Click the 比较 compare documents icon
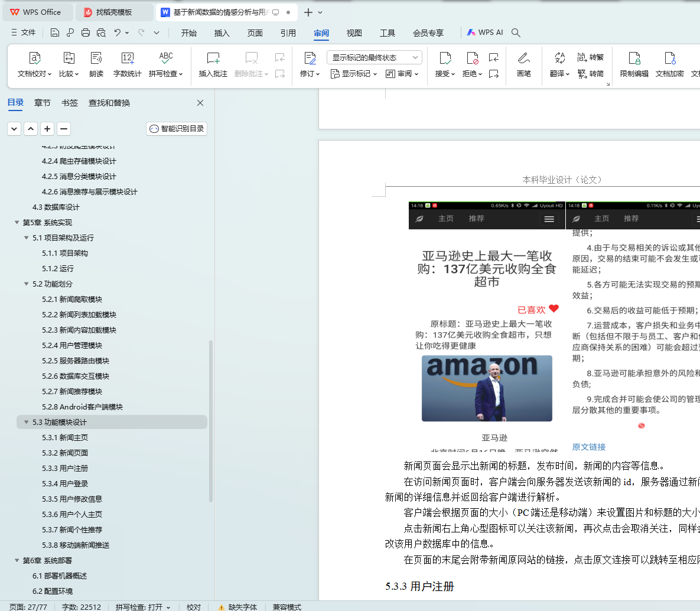 (69, 65)
